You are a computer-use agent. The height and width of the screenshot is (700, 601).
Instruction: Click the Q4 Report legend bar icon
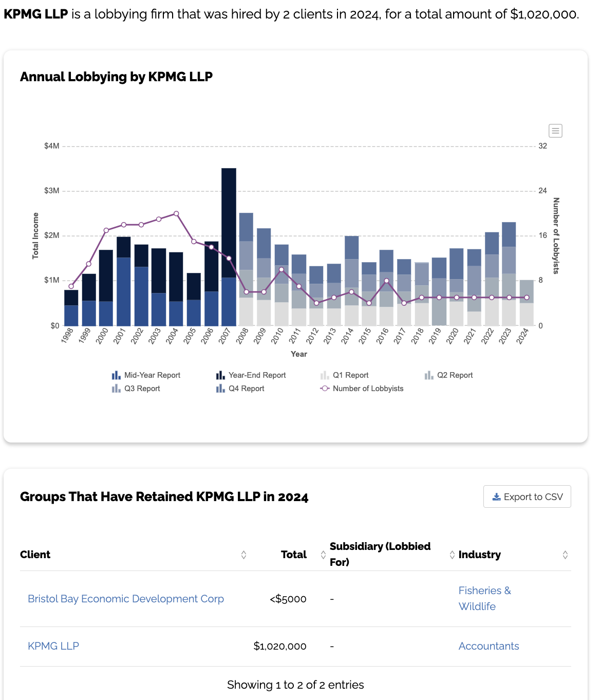(x=220, y=389)
